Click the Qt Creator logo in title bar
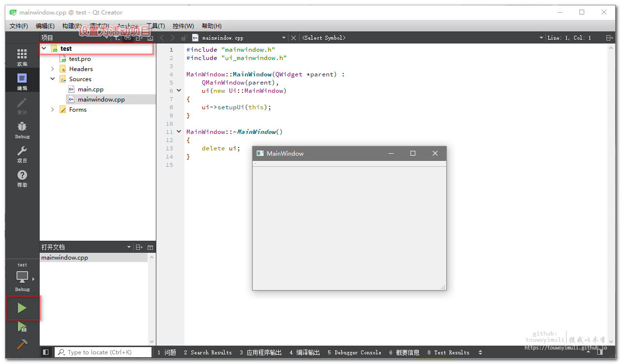 pyautogui.click(x=13, y=12)
